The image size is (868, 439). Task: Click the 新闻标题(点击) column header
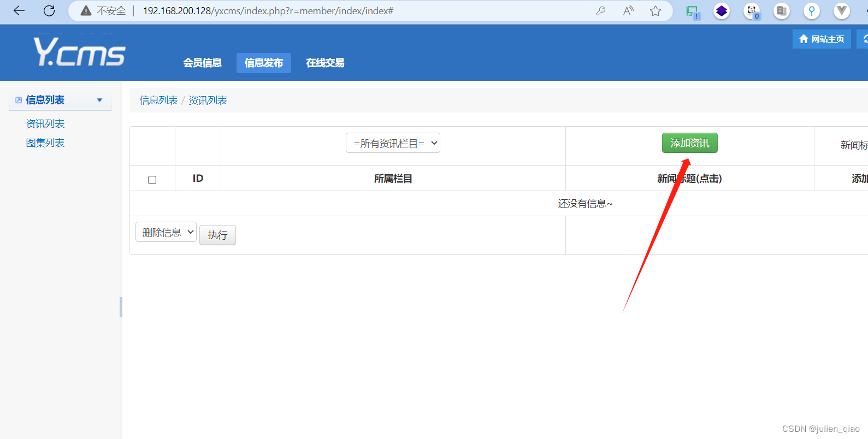(x=689, y=179)
